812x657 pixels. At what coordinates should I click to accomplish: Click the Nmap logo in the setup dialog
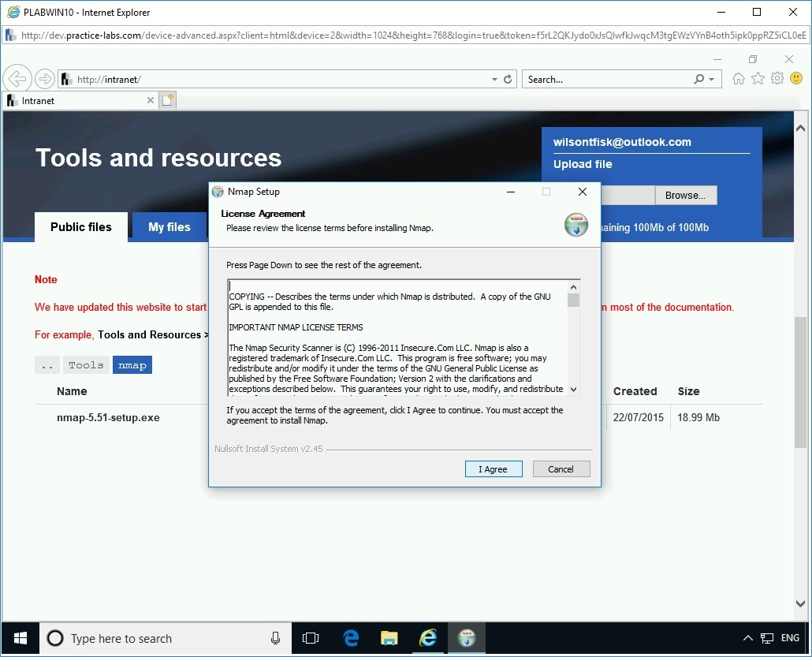tap(576, 225)
